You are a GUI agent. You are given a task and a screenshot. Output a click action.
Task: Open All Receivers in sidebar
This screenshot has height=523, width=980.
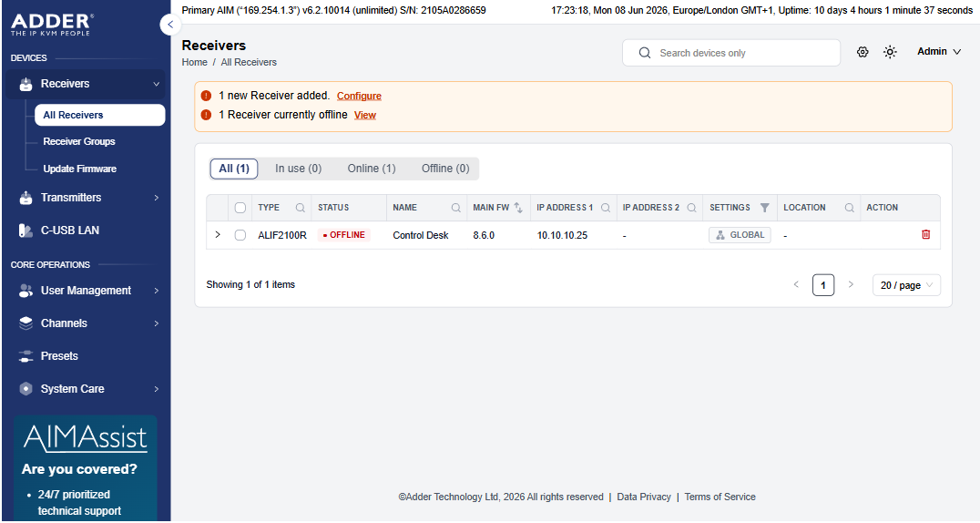(x=100, y=115)
